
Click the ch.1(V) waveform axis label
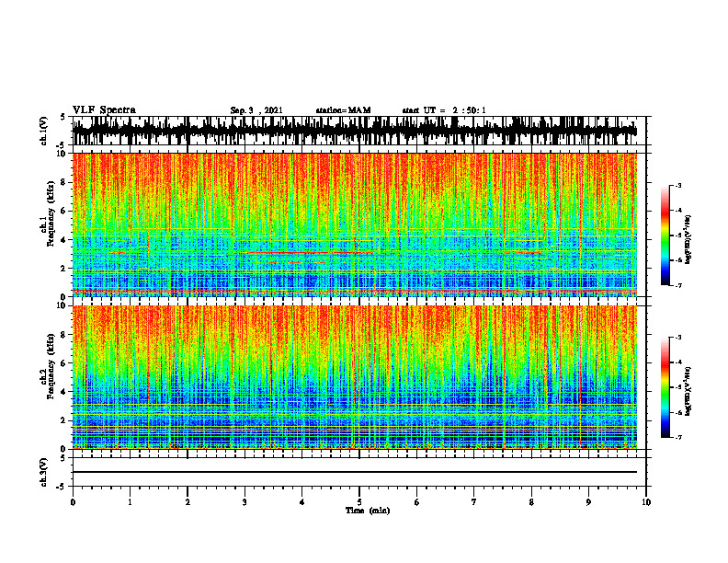point(44,131)
